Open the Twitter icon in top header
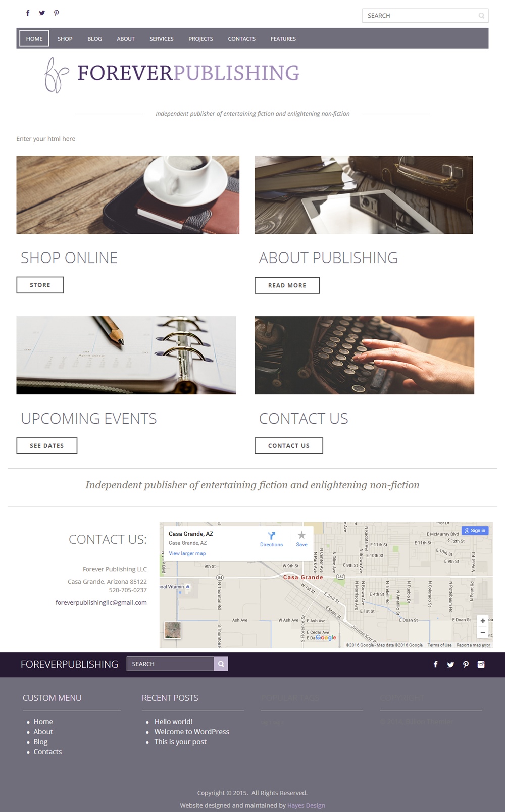505x812 pixels. 42,13
